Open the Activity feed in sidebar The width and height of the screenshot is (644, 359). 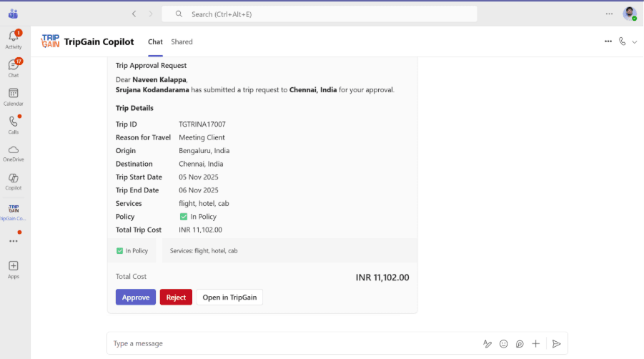pyautogui.click(x=14, y=39)
